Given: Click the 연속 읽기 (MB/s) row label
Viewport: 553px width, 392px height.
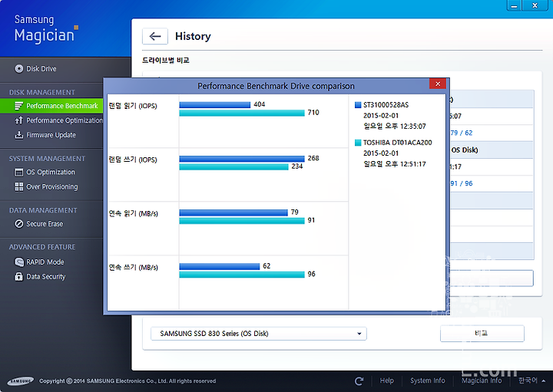Looking at the screenshot, I should (x=134, y=213).
